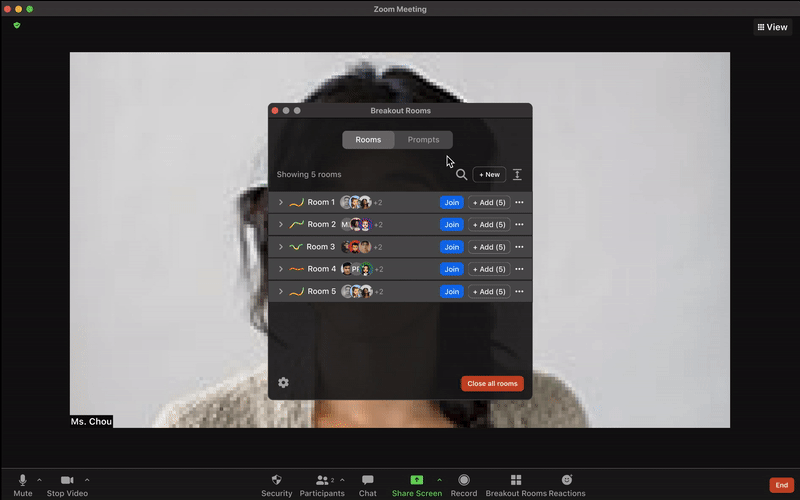800x500 pixels.
Task: Search rooms with the magnifier icon
Action: click(461, 174)
